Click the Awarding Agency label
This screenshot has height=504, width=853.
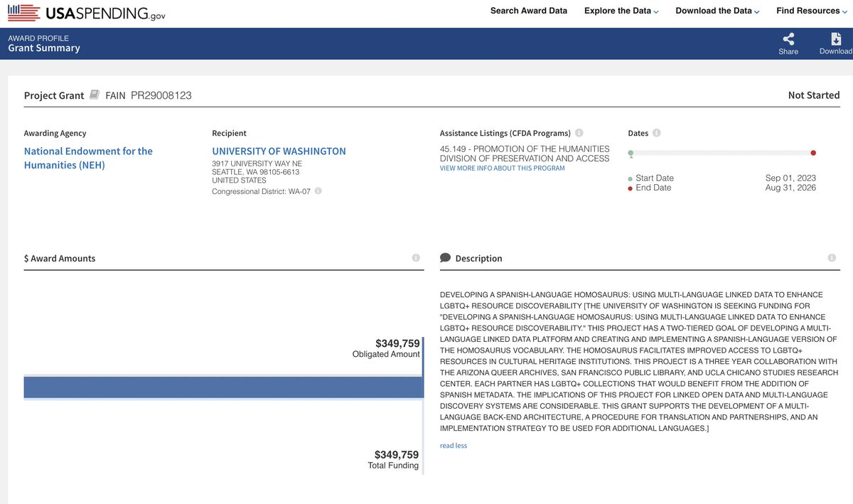(55, 133)
